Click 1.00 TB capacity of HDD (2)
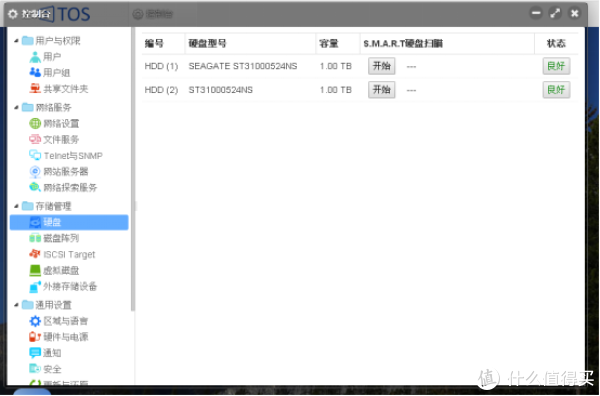The width and height of the screenshot is (600, 396). coord(336,90)
